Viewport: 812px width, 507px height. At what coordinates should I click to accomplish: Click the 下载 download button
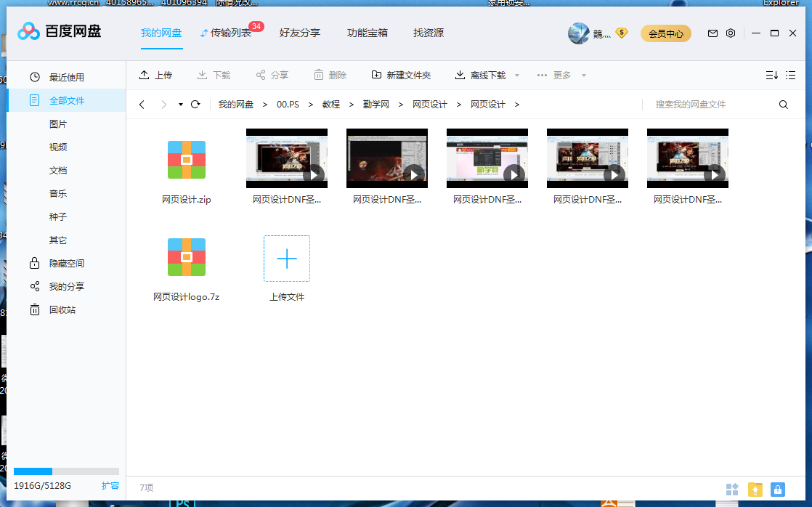(x=214, y=75)
